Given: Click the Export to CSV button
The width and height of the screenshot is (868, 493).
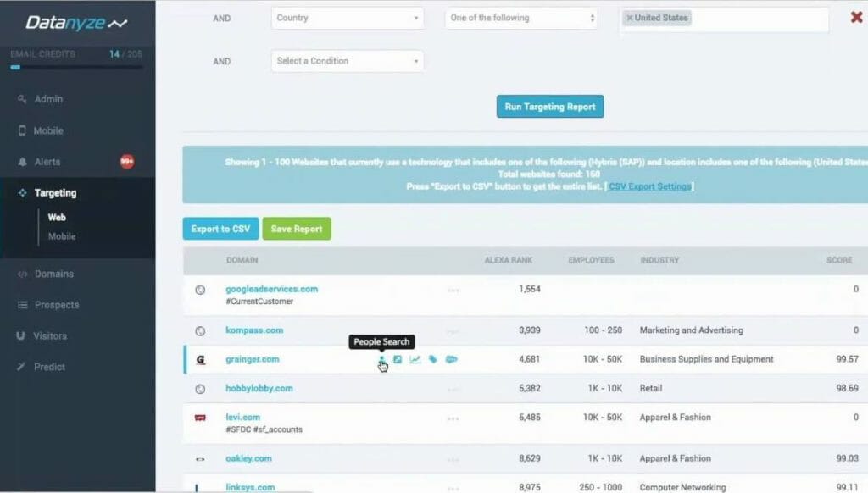Looking at the screenshot, I should (x=220, y=229).
